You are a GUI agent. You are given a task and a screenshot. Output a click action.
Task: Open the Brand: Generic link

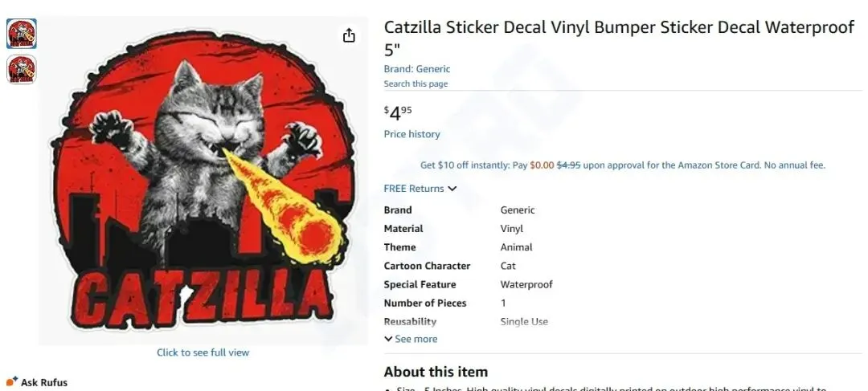pos(417,69)
